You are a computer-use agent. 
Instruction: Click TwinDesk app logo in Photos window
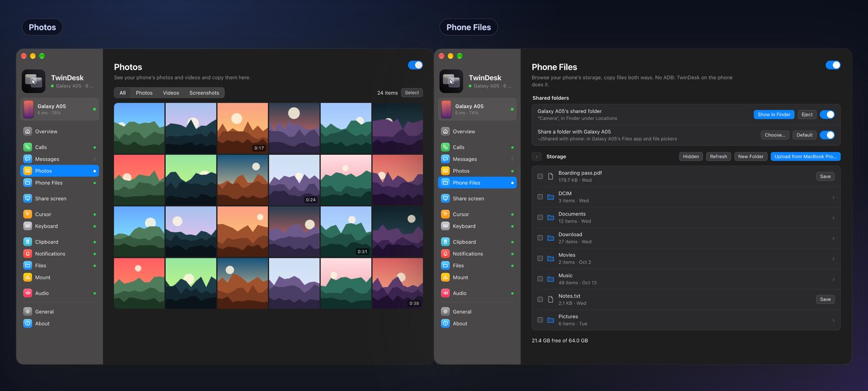(x=34, y=81)
